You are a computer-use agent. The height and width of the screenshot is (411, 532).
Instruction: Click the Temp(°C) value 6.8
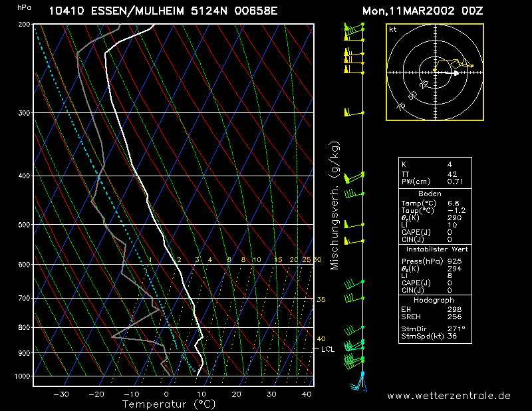click(x=453, y=204)
